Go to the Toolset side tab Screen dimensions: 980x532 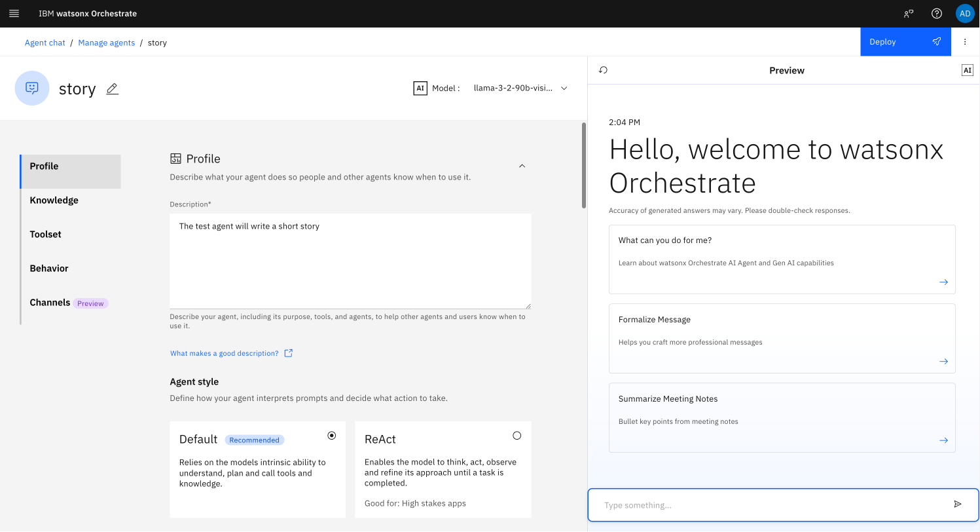click(x=71, y=235)
